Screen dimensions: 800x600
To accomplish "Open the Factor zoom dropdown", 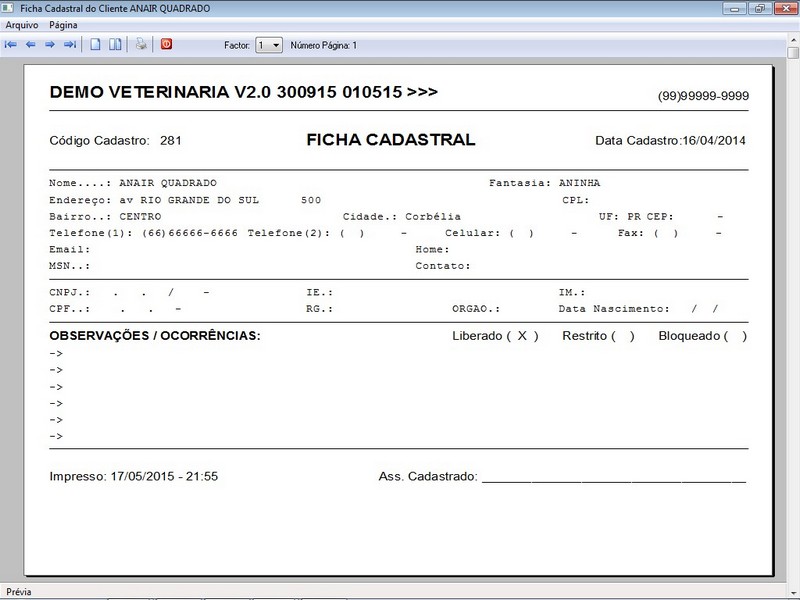I will [x=269, y=45].
